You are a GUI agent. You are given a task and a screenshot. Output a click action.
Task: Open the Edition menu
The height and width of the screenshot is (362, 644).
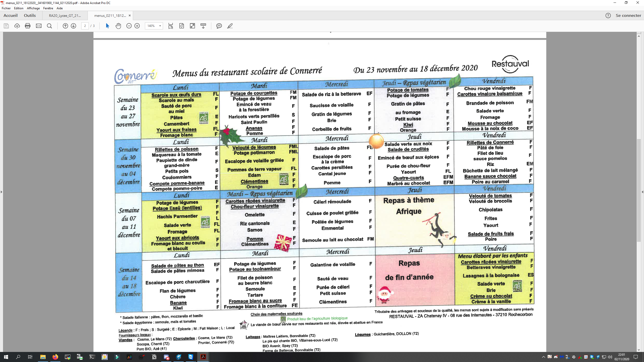tap(19, 8)
